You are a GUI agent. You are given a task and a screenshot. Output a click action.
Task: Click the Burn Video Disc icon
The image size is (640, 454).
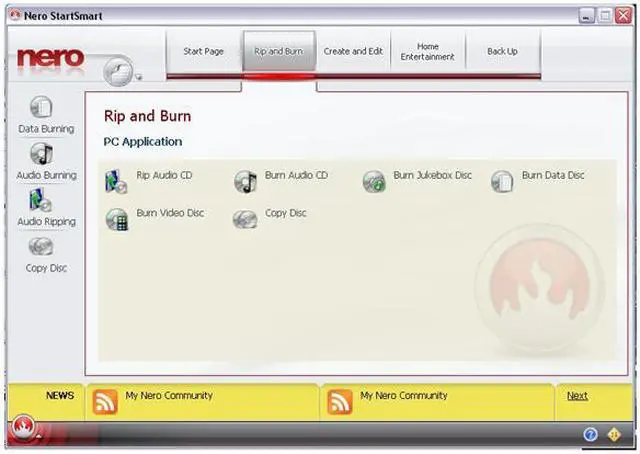(117, 219)
